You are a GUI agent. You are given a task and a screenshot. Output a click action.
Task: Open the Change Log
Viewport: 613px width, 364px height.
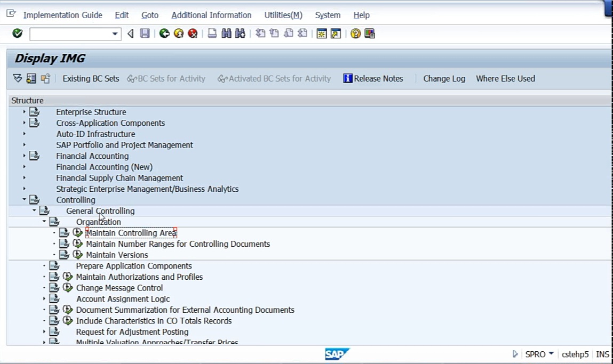[x=444, y=78]
